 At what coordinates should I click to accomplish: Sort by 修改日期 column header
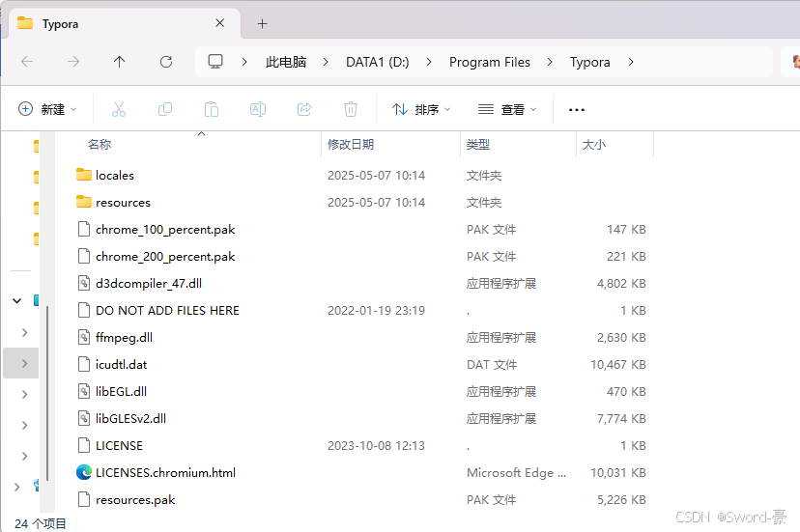point(351,145)
